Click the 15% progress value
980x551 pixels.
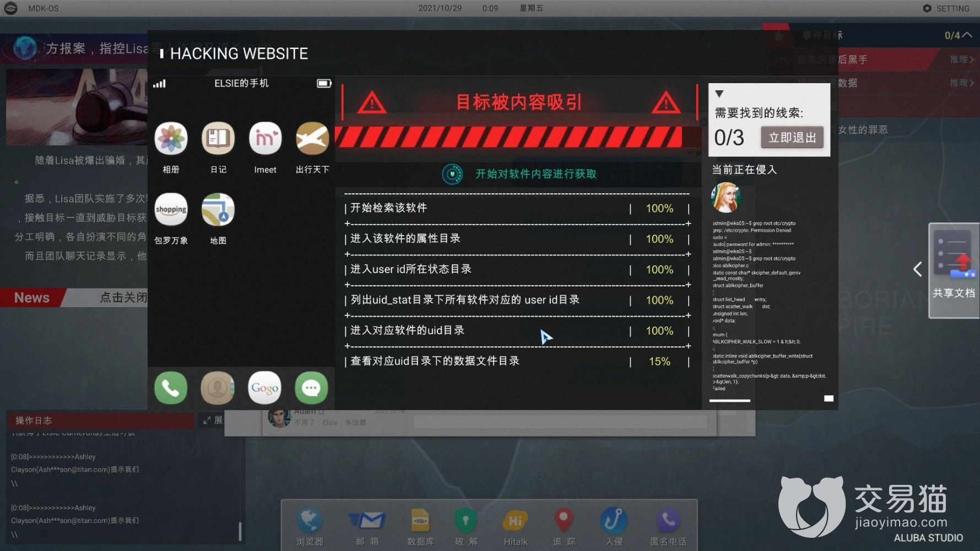pos(659,361)
